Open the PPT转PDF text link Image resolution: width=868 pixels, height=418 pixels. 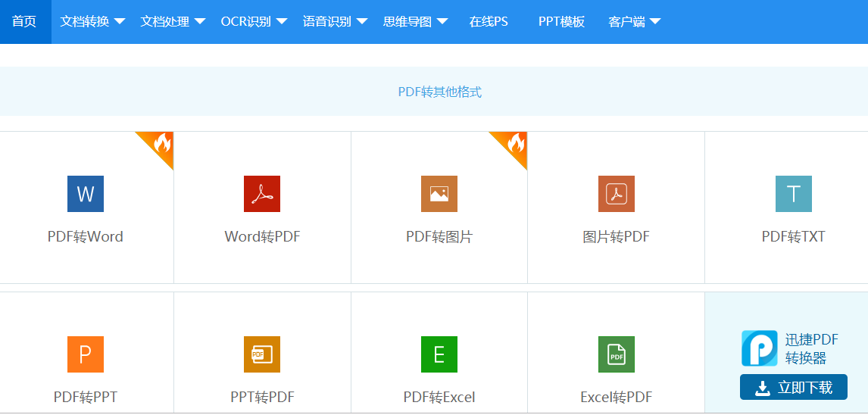coord(262,397)
